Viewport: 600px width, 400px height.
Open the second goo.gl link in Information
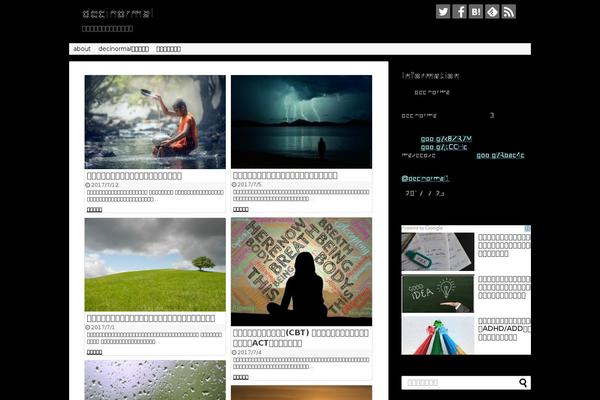444,147
